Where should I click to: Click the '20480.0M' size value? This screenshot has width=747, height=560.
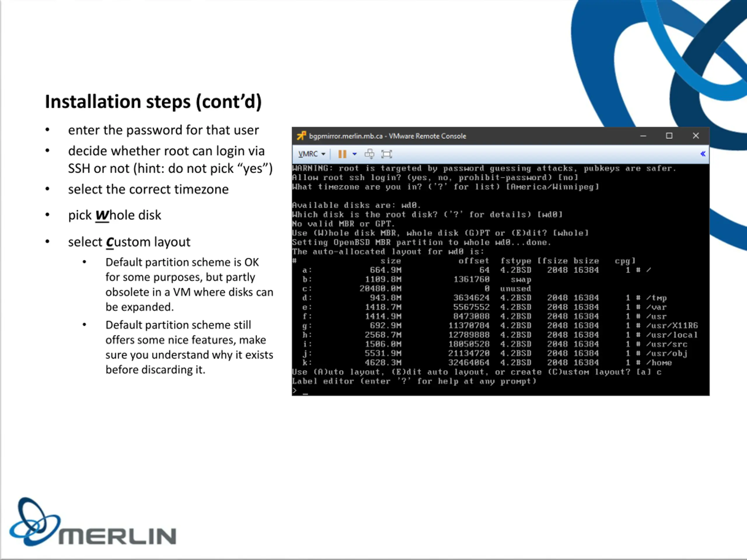[380, 289]
